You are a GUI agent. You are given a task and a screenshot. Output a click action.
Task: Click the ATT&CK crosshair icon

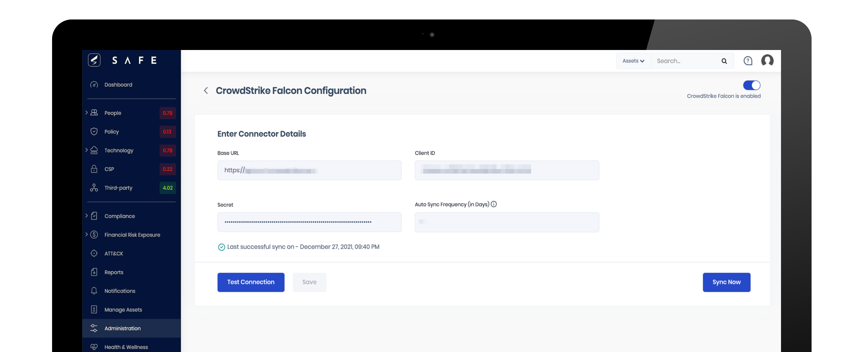(94, 253)
